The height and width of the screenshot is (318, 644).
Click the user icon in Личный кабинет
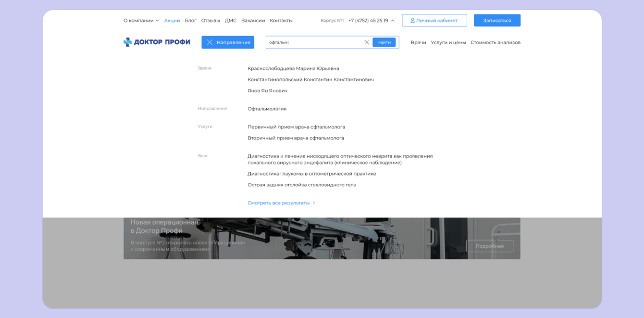pyautogui.click(x=412, y=21)
